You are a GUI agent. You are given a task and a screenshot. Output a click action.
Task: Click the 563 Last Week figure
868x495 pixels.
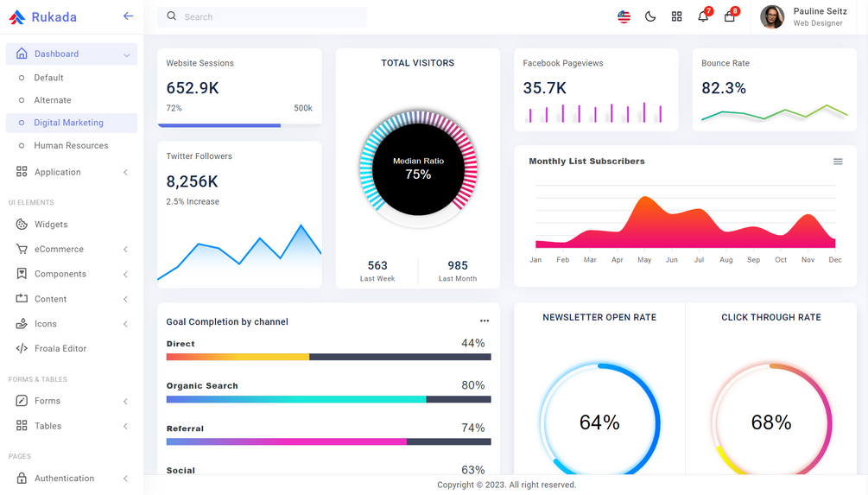tap(377, 266)
